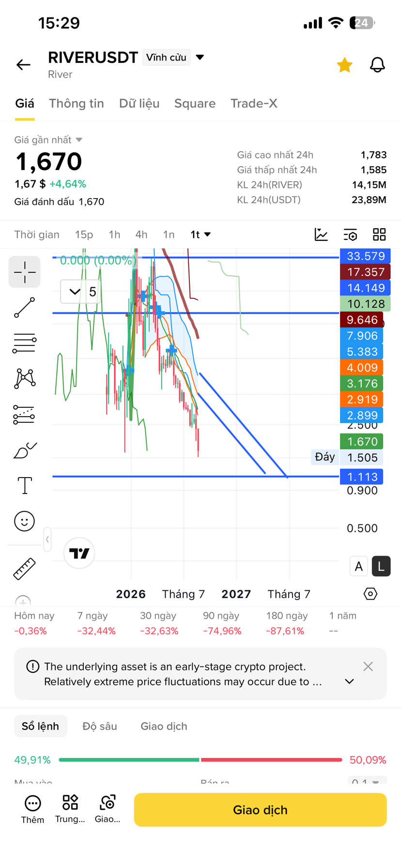
Task: Open the 1t timeframe dropdown
Action: point(200,234)
